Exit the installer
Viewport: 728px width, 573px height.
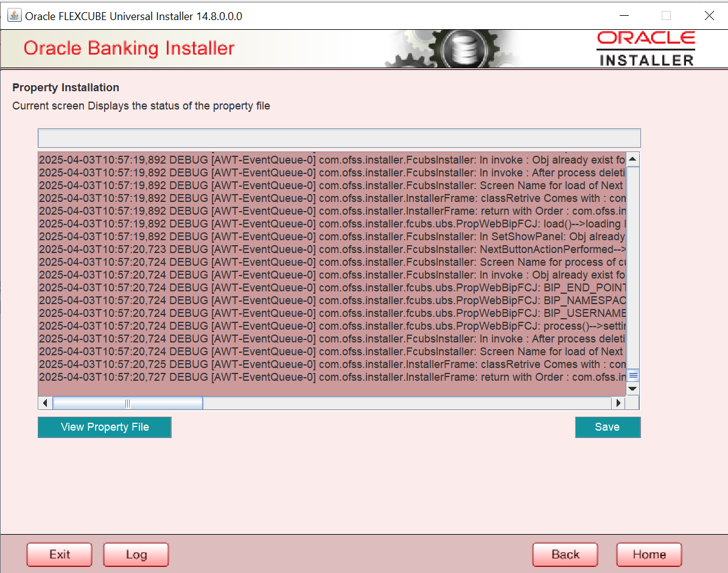[x=60, y=554]
